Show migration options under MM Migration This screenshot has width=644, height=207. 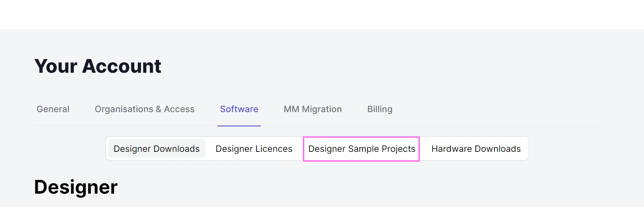tap(313, 109)
